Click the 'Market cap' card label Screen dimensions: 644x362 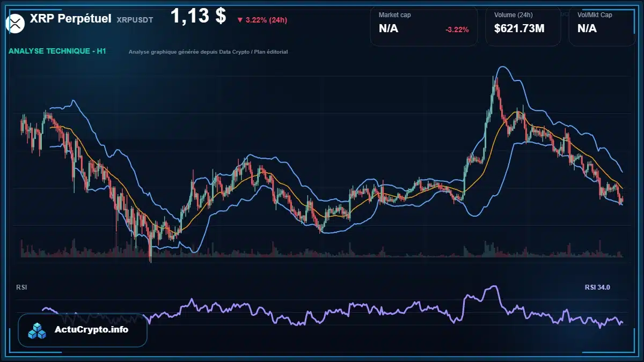394,15
